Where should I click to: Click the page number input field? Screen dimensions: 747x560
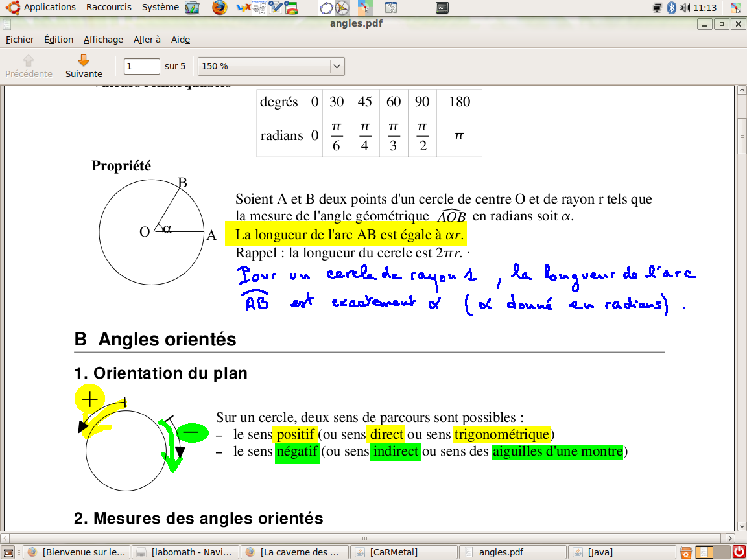[x=141, y=66]
